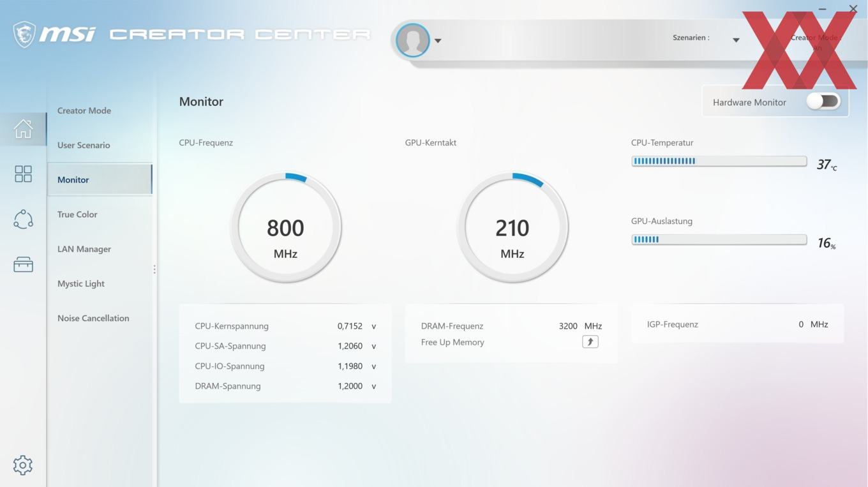Click the Szenarien label
The image size is (868, 487).
pyautogui.click(x=691, y=38)
